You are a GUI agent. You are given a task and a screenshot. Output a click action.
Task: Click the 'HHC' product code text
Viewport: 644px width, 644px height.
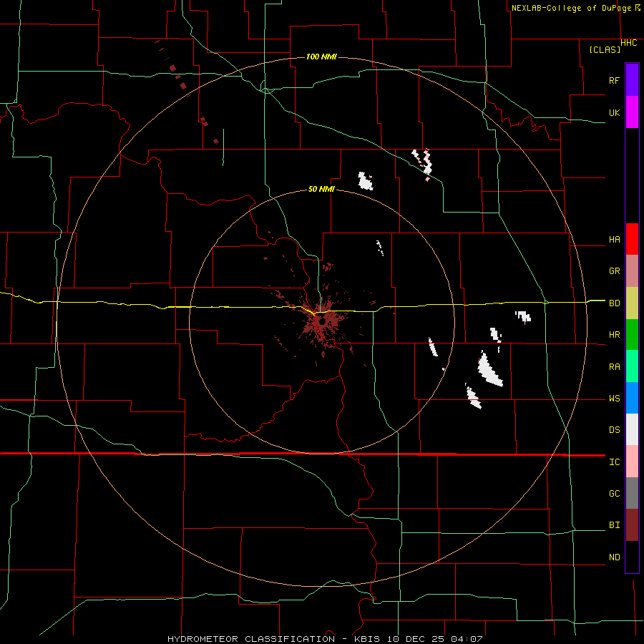[628, 43]
